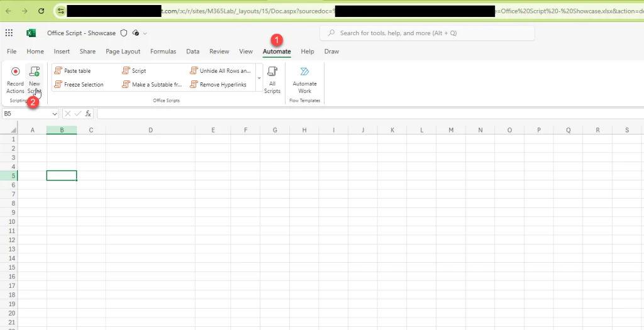Select column S header
Viewport: 644px width, 330px height.
tap(627, 130)
